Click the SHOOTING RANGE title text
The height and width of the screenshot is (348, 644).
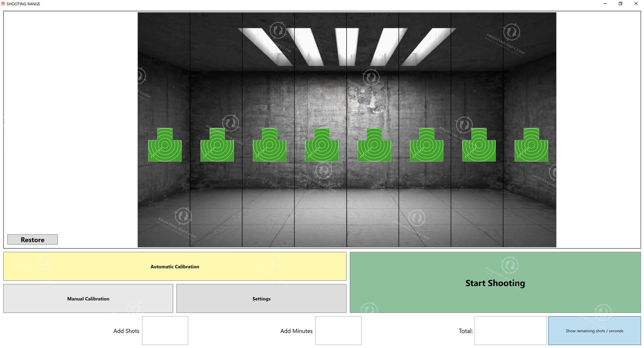pos(23,4)
